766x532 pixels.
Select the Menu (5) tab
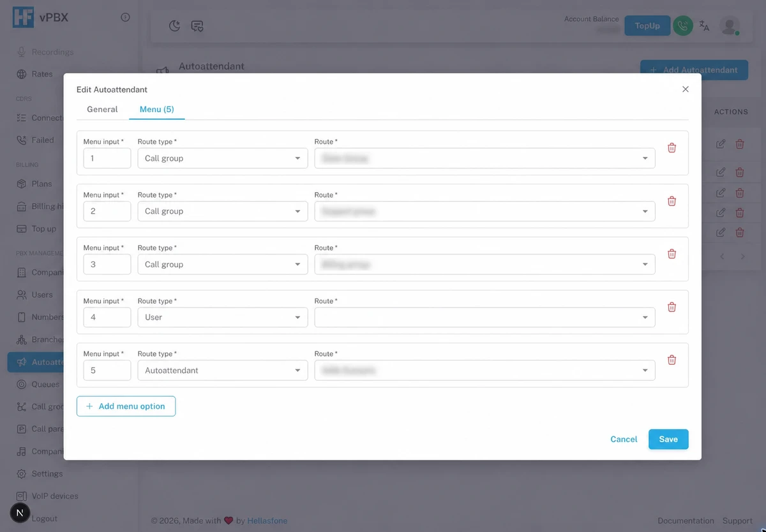[157, 109]
